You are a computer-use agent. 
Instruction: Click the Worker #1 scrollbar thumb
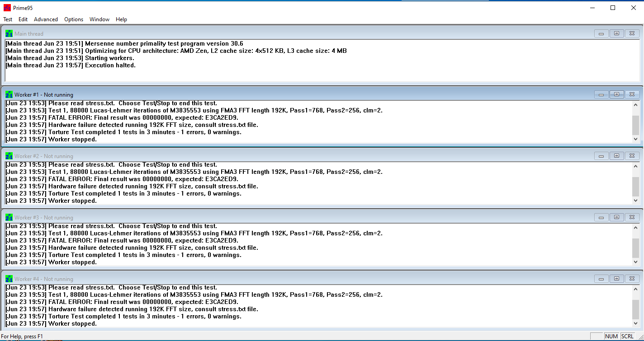[636, 125]
